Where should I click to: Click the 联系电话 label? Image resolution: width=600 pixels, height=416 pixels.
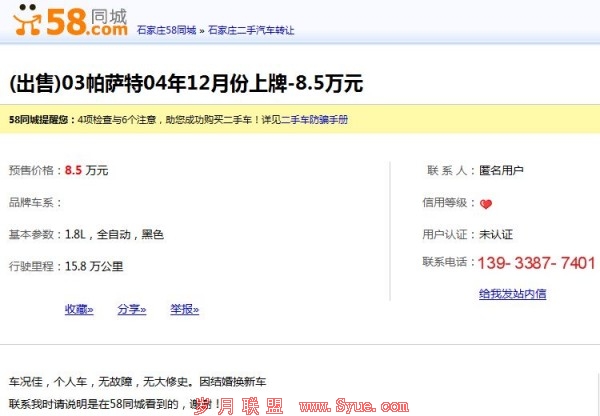pyautogui.click(x=448, y=262)
